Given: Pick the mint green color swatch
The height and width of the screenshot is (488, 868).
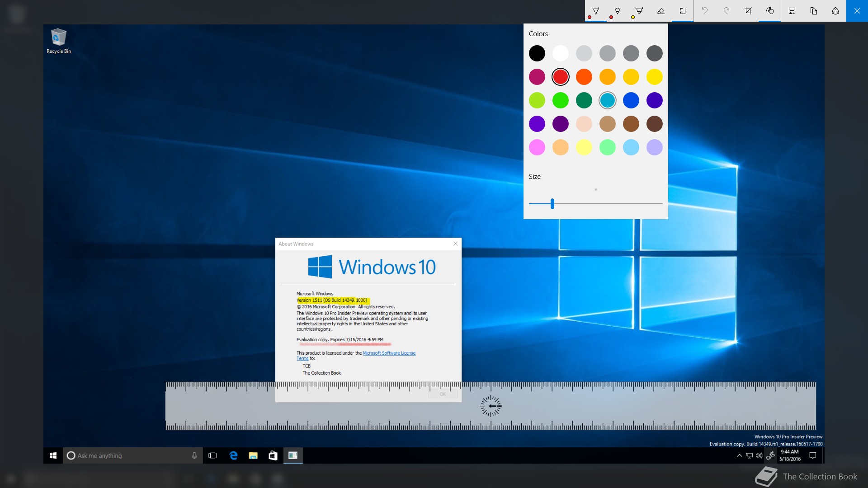Looking at the screenshot, I should pos(608,147).
